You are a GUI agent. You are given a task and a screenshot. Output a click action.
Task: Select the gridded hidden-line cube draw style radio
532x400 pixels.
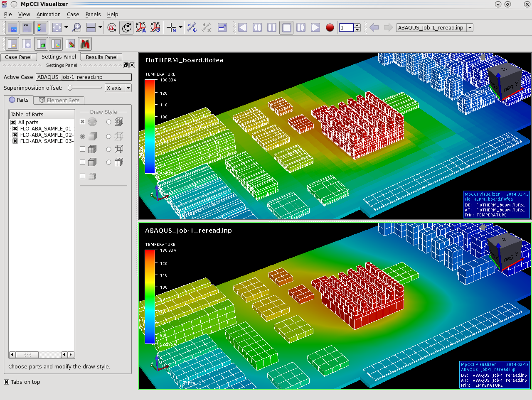point(108,162)
